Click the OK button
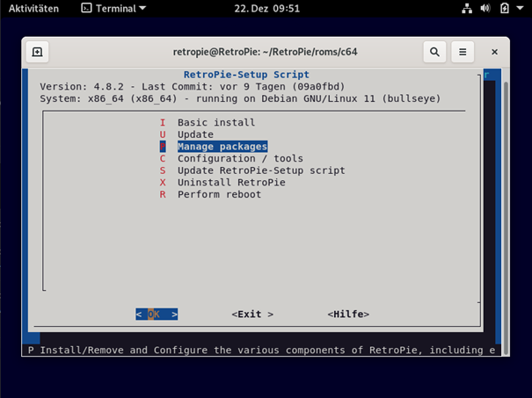The height and width of the screenshot is (398, 532). pos(157,315)
